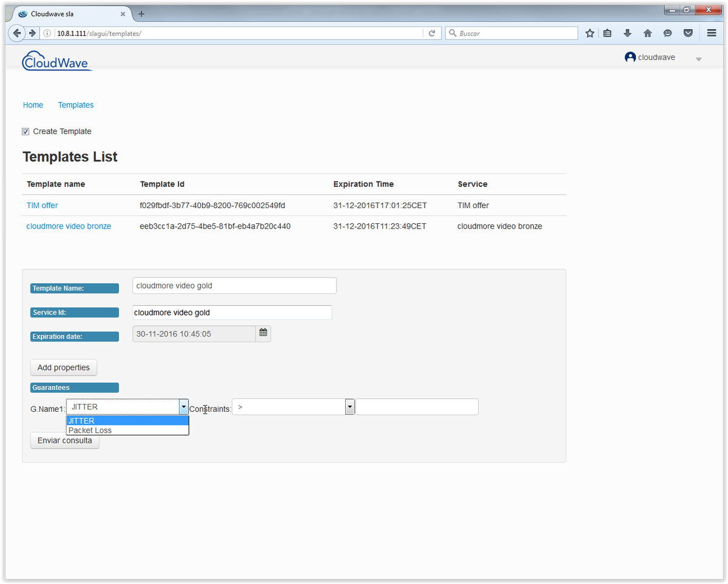The image size is (728, 584).
Task: Open Pocket icon in toolbar
Action: click(688, 33)
